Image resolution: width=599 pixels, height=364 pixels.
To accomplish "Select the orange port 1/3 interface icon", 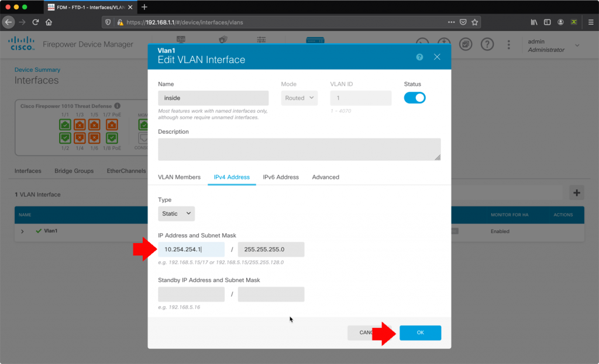I will pyautogui.click(x=80, y=124).
